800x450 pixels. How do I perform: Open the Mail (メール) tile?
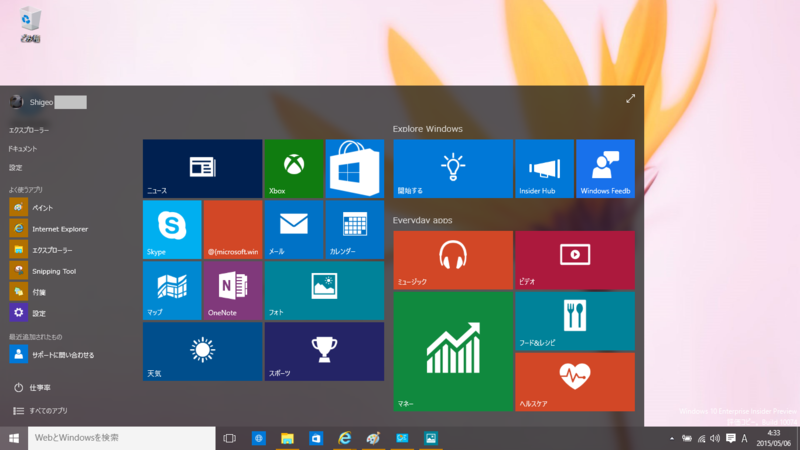pos(293,230)
